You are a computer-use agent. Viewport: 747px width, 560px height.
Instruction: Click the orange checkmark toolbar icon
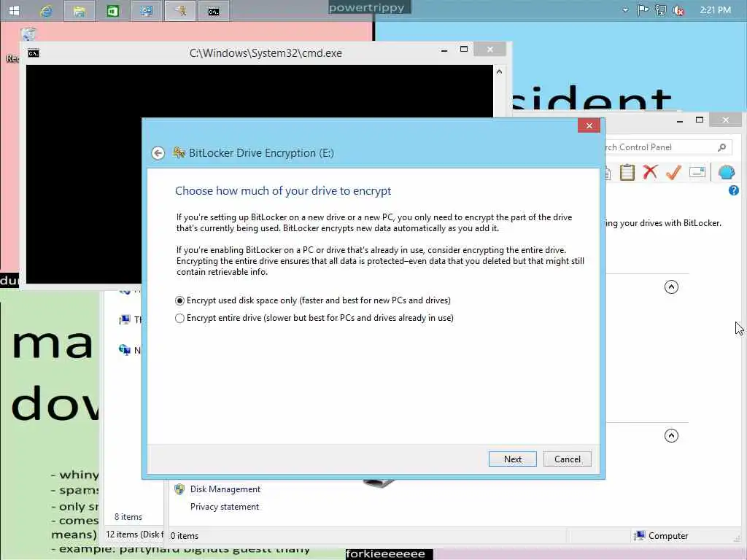673,172
